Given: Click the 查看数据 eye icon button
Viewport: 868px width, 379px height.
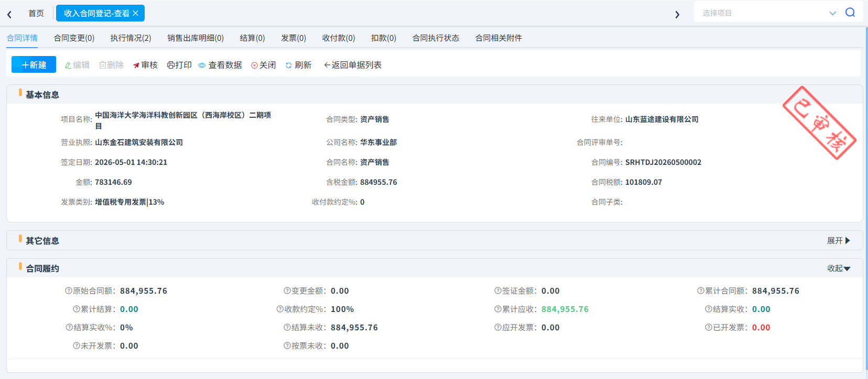Looking at the screenshot, I should (x=220, y=65).
